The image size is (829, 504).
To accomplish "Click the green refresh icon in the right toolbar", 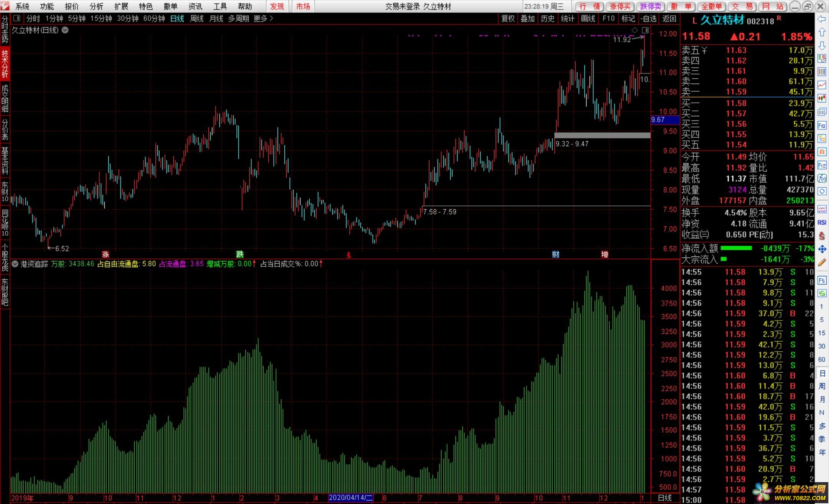I will (822, 293).
